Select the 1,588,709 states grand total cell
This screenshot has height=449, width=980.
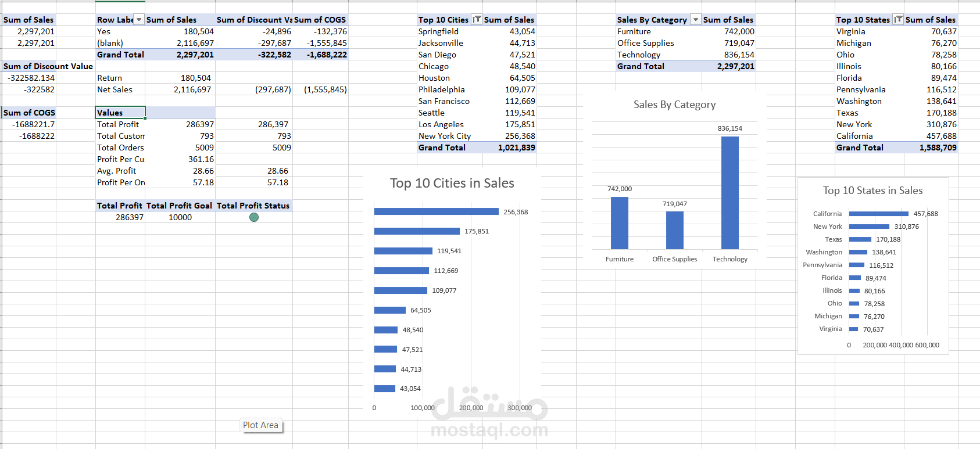pyautogui.click(x=931, y=148)
